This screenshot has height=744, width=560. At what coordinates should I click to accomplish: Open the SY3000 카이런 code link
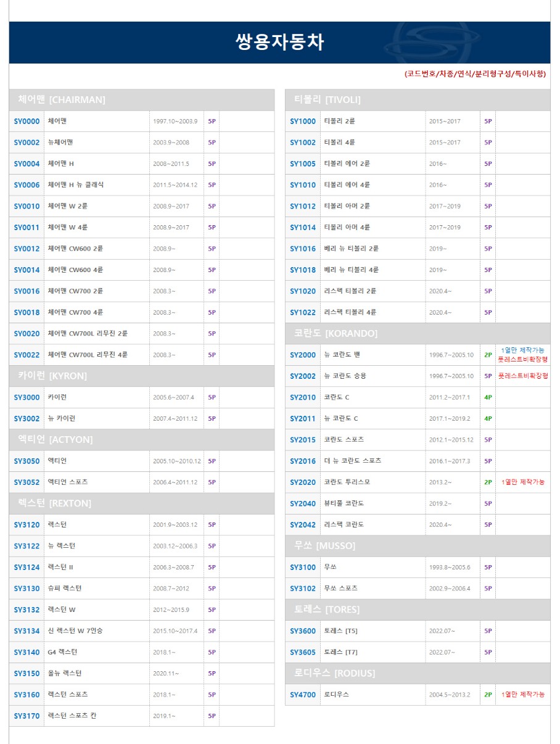[27, 397]
